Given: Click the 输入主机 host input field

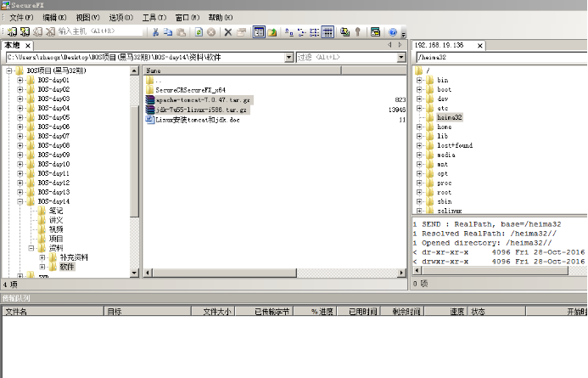Looking at the screenshot, I should click(100, 31).
